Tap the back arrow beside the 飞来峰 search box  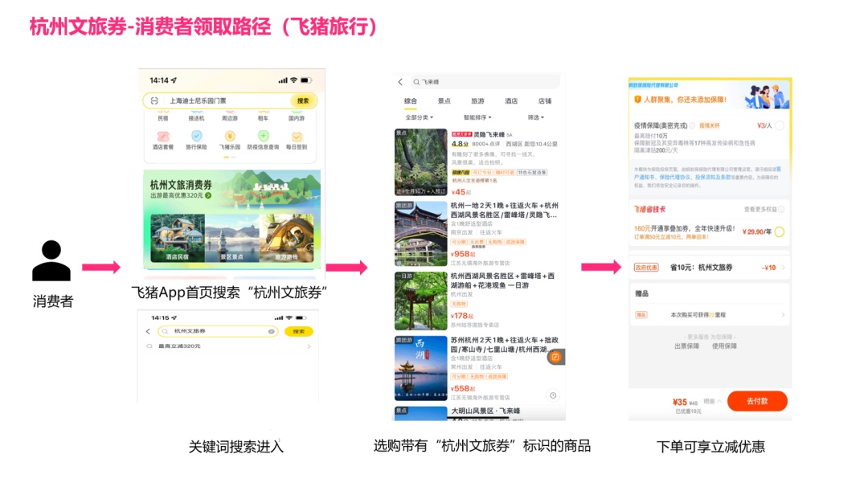tap(400, 82)
